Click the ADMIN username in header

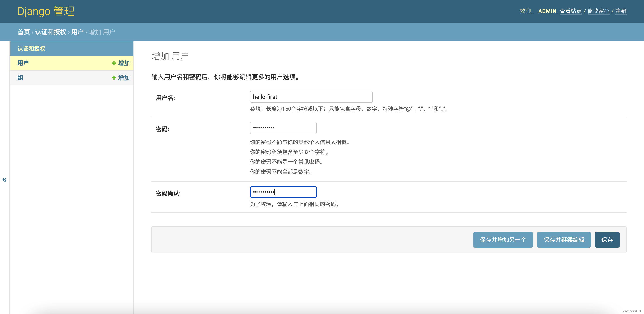click(x=547, y=11)
